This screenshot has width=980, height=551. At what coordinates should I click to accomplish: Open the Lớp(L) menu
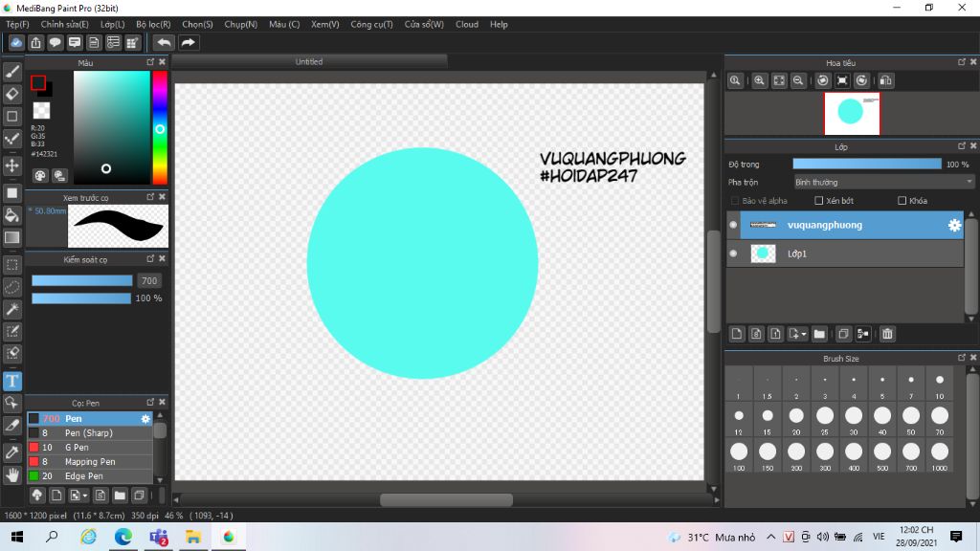pos(113,24)
